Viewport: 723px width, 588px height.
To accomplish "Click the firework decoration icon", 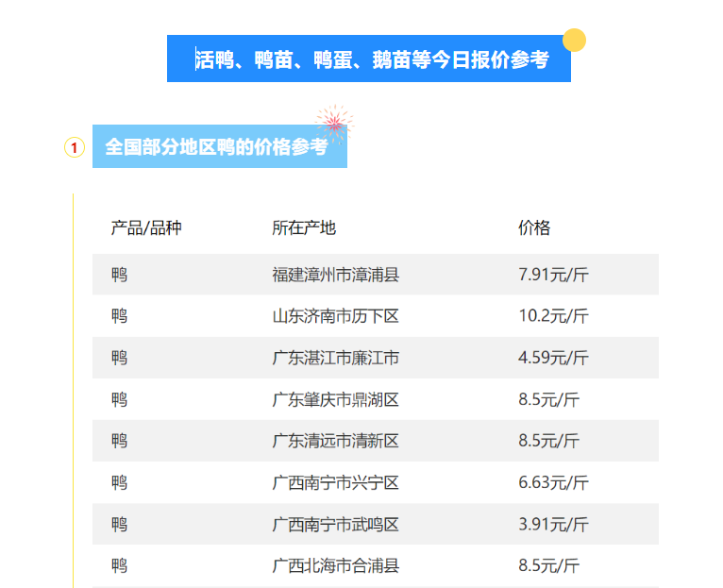I will 333,123.
